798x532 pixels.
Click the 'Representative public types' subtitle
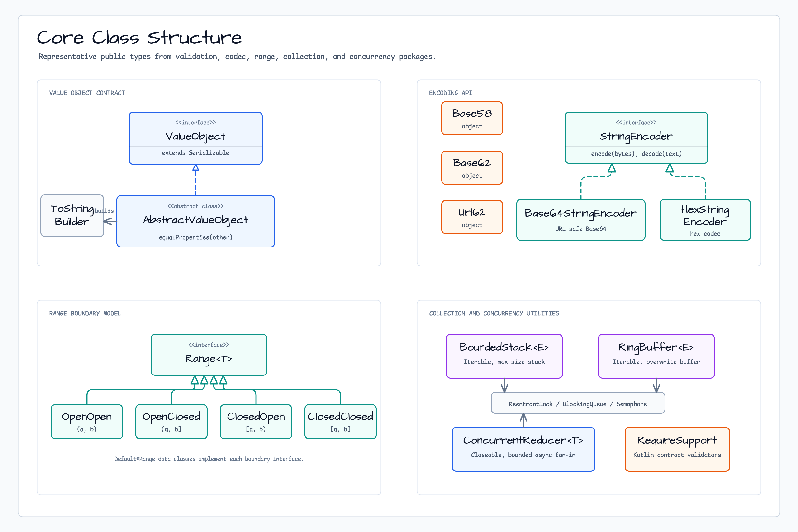click(237, 57)
